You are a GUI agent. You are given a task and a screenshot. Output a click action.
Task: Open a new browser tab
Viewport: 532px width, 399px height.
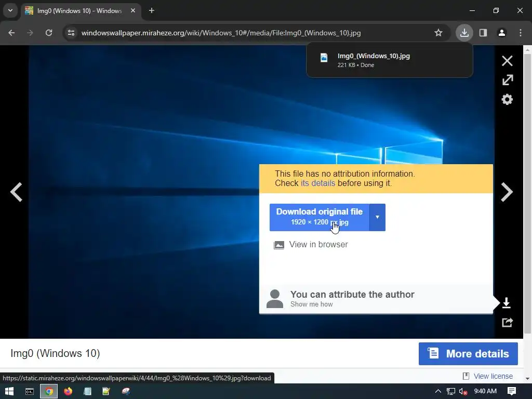tap(152, 11)
